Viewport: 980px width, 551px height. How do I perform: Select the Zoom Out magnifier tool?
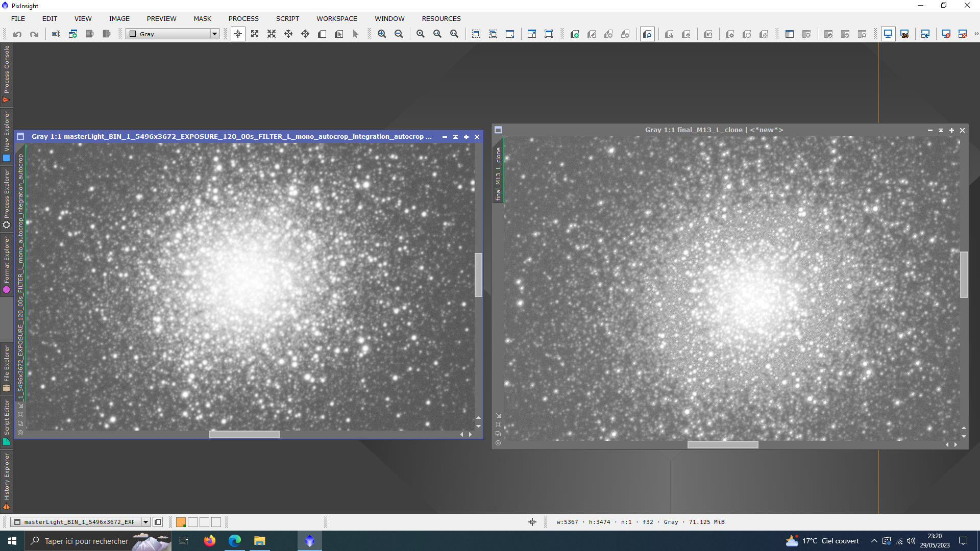point(399,34)
